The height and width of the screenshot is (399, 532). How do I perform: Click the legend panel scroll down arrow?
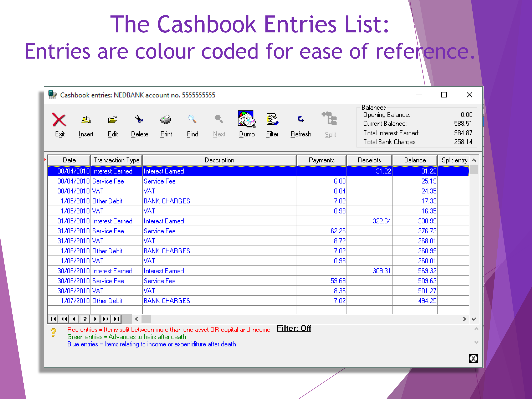tap(476, 342)
